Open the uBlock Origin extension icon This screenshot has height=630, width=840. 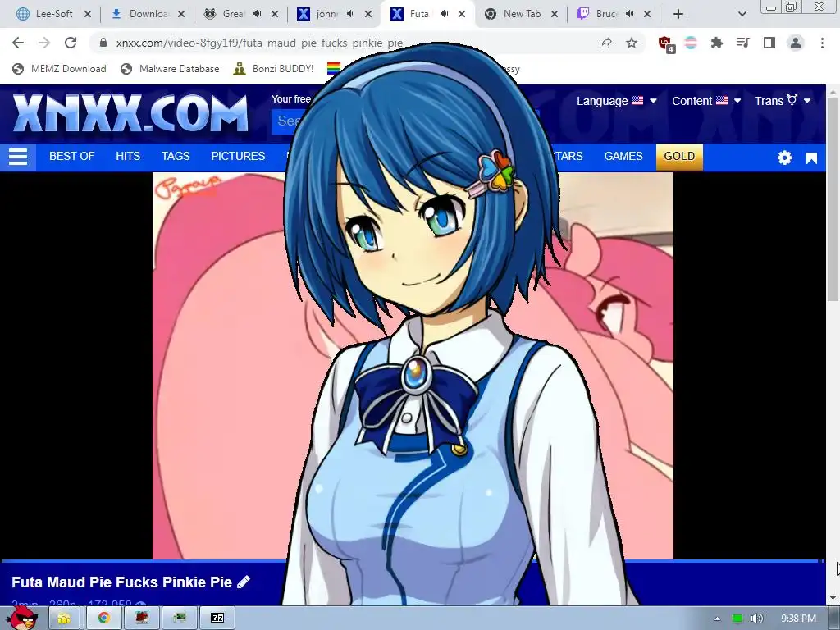pyautogui.click(x=665, y=43)
